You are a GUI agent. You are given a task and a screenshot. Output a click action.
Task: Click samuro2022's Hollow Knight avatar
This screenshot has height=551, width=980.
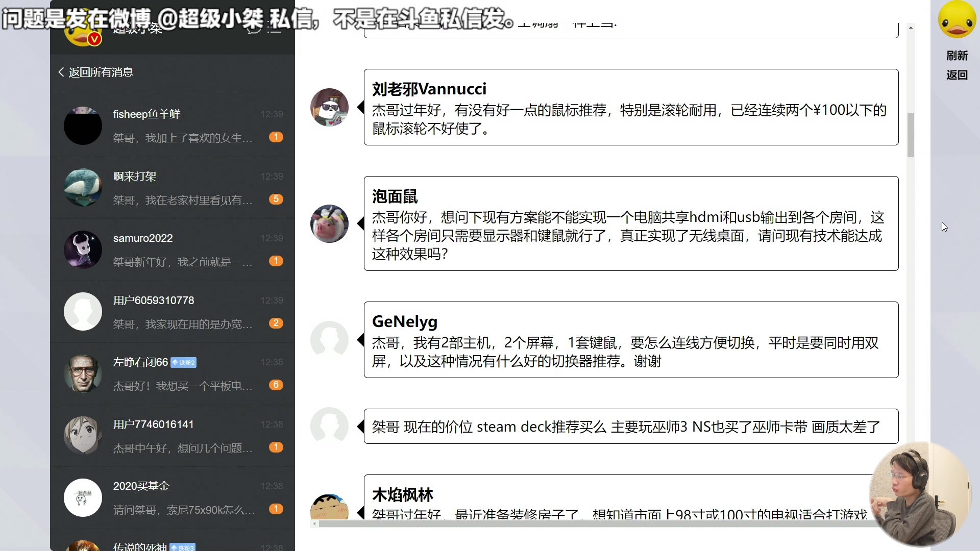coord(83,249)
